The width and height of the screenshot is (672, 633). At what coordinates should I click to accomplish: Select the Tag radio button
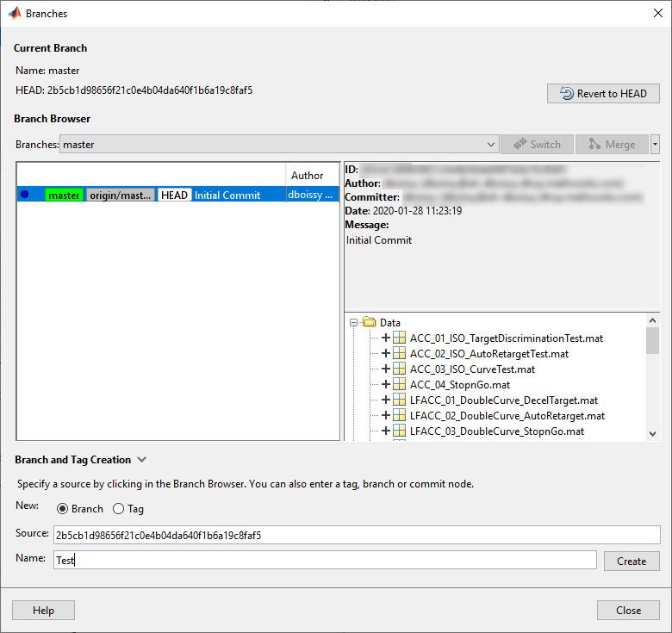click(x=118, y=508)
